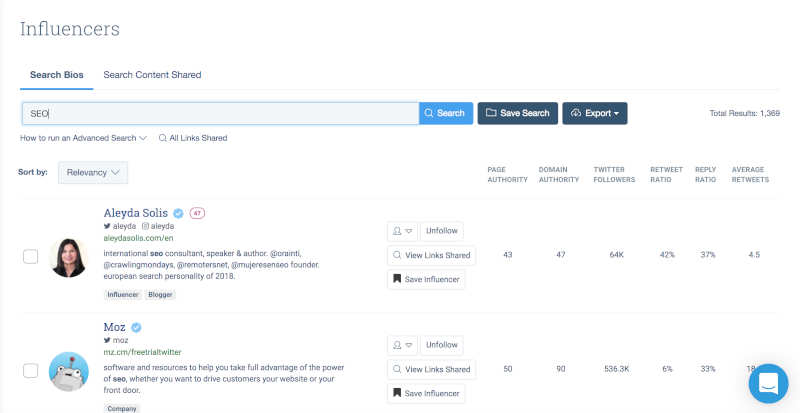Click the Reply Ratio column header
Image resolution: width=800 pixels, height=413 pixels.
click(706, 175)
